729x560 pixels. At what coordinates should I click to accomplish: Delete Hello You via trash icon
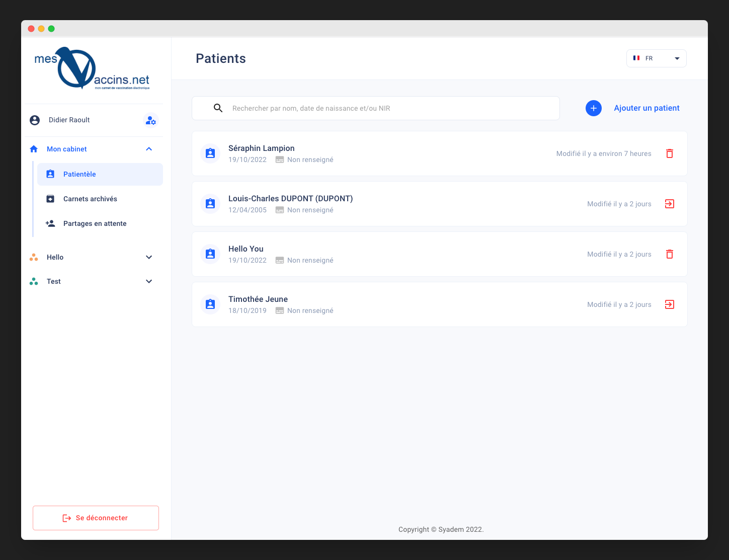669,254
